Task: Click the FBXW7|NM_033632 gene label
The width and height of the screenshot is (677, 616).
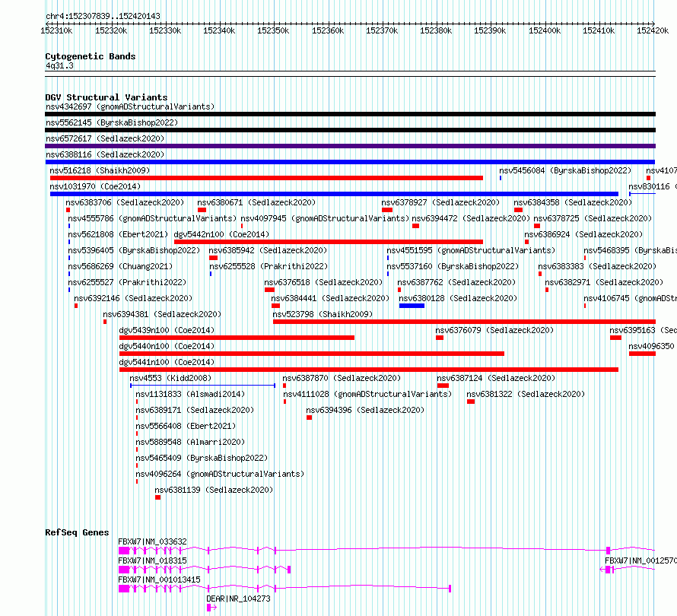Action: [152, 541]
